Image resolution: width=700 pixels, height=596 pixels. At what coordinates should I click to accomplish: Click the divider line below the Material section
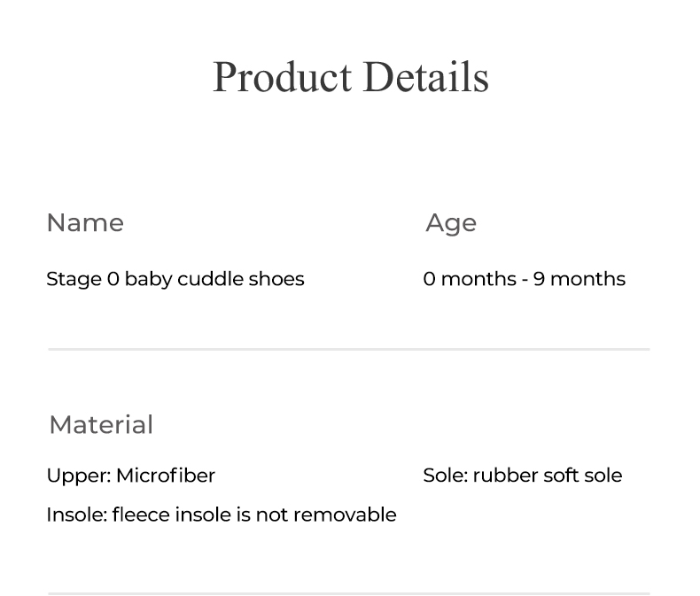coord(348,592)
